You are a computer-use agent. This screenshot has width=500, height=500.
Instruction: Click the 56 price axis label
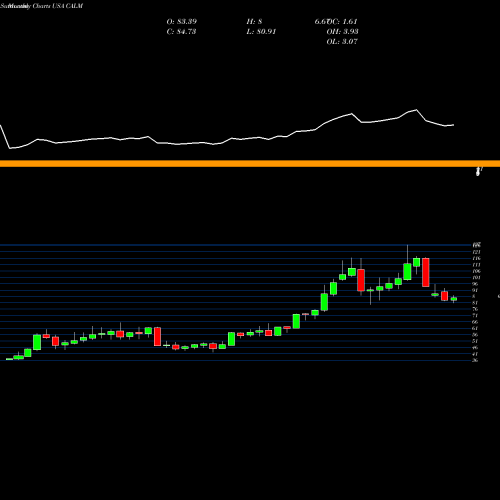click(475, 334)
